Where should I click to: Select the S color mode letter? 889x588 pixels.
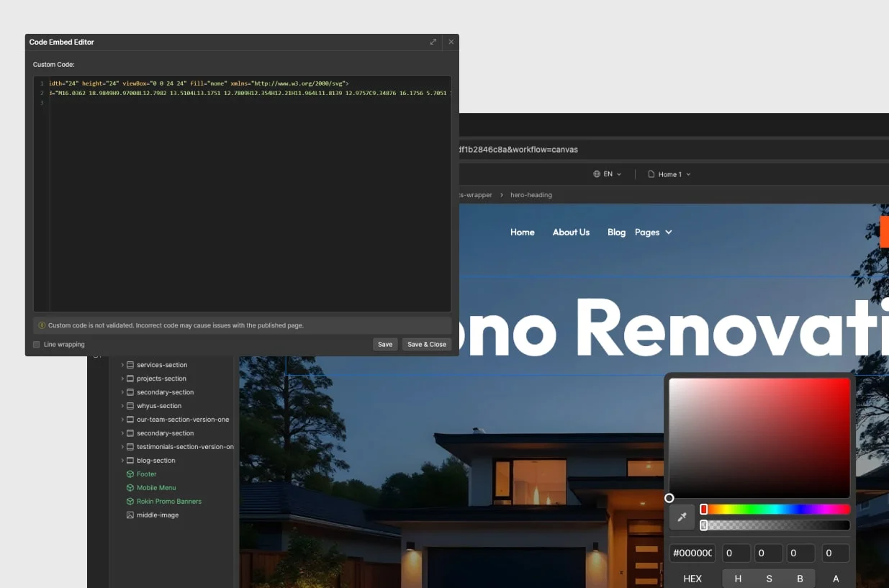point(769,579)
